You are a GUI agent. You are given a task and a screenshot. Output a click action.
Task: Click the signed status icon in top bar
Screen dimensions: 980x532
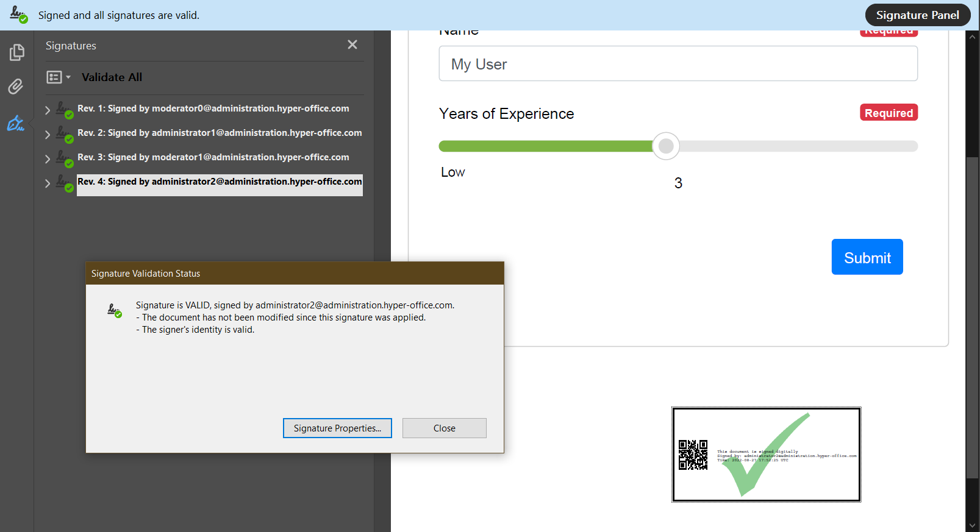19,15
